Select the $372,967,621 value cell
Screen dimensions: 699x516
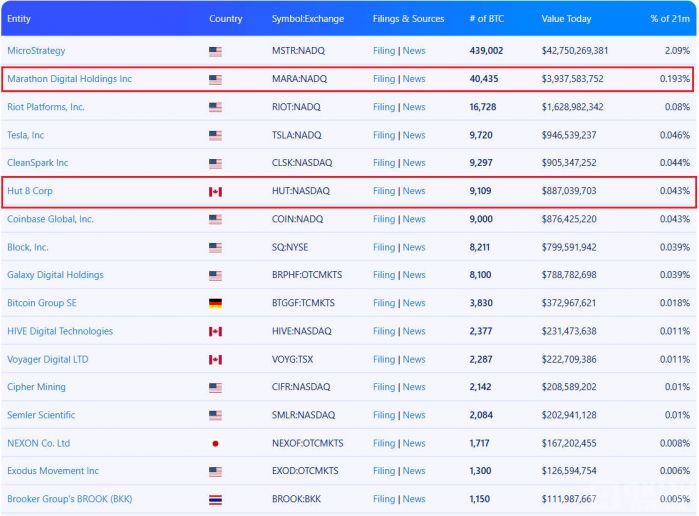(x=569, y=303)
